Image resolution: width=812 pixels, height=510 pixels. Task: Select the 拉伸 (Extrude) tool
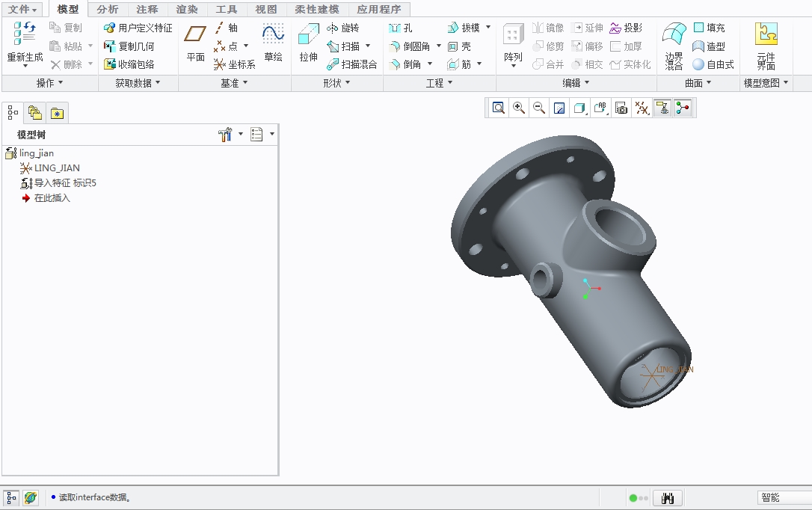[x=308, y=43]
